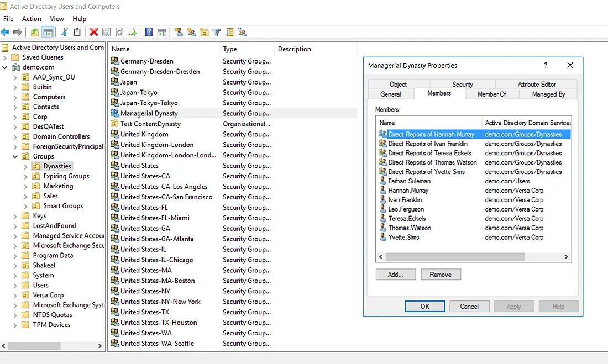This screenshot has width=608, height=364.
Task: Click the Remove button
Action: pos(441,275)
